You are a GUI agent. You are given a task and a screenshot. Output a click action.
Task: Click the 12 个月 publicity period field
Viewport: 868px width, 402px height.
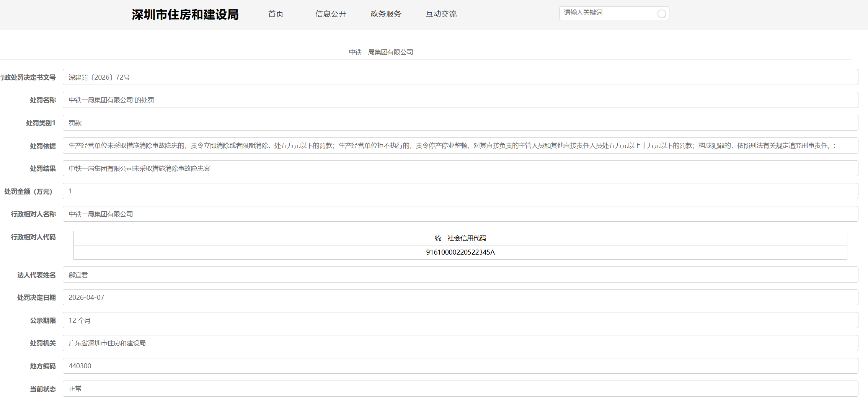[x=460, y=320]
